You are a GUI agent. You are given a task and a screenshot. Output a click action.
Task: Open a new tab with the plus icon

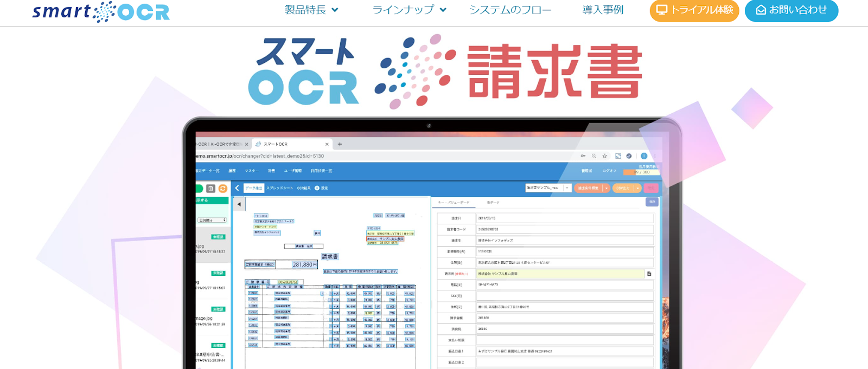click(x=340, y=144)
